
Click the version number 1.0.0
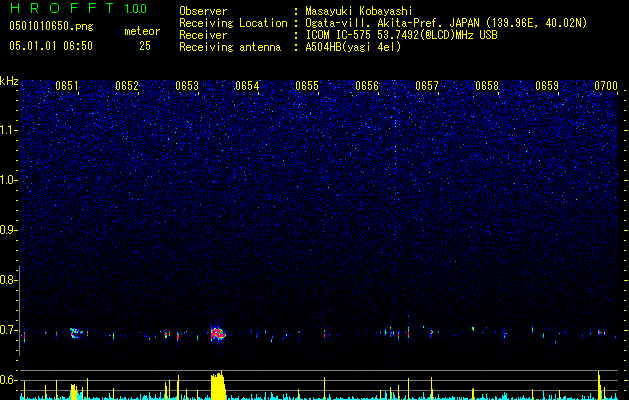pos(136,8)
